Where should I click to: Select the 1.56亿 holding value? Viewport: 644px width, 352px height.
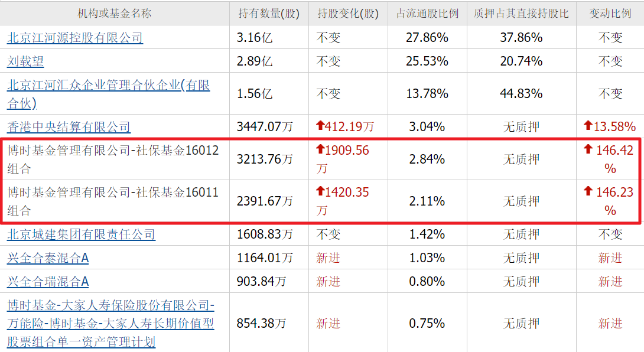[x=255, y=94]
